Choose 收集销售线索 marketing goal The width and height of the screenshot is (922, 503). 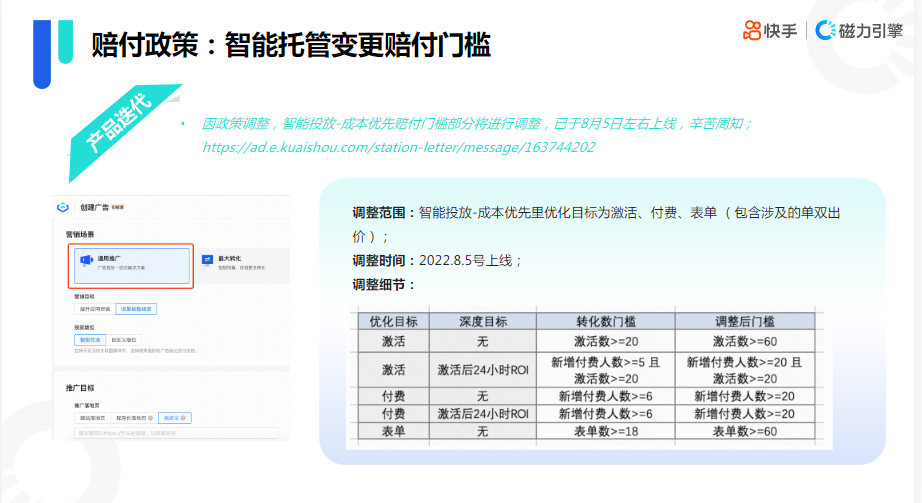click(x=136, y=309)
